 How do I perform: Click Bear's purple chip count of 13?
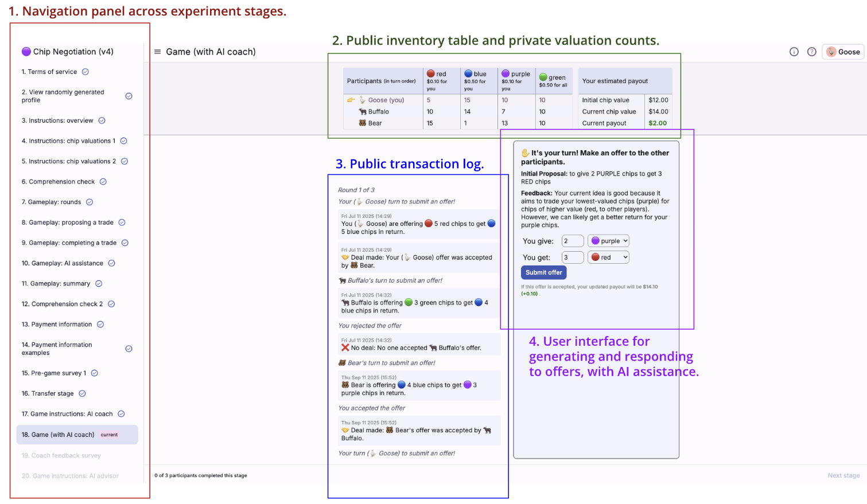pos(505,123)
